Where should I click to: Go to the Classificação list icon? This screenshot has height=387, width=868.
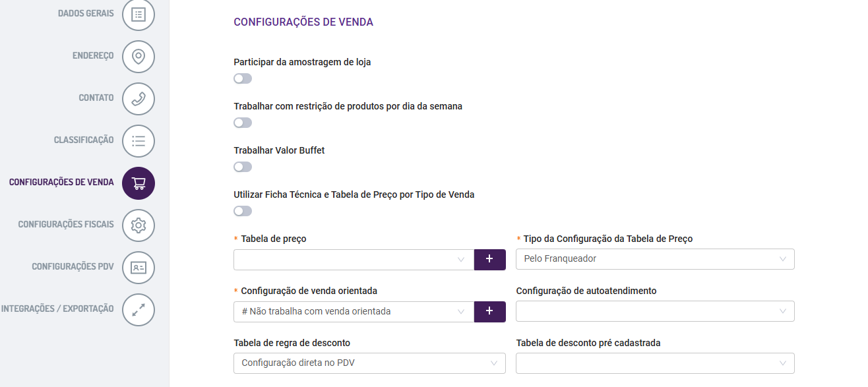[139, 141]
